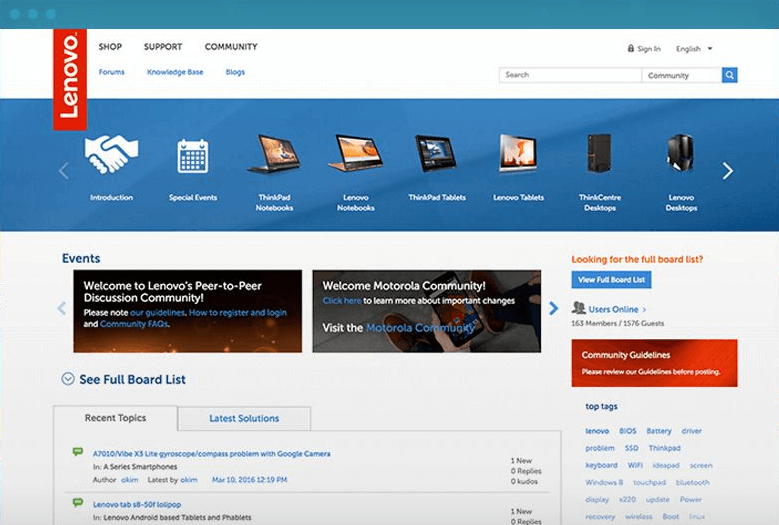Select the 'lenovo' top tag
Image resolution: width=779 pixels, height=525 pixels.
point(597,431)
